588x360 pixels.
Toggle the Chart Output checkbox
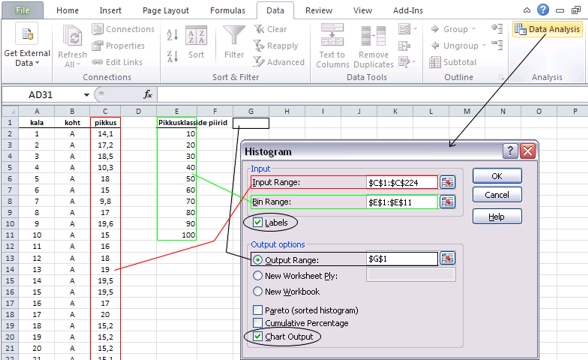click(258, 336)
